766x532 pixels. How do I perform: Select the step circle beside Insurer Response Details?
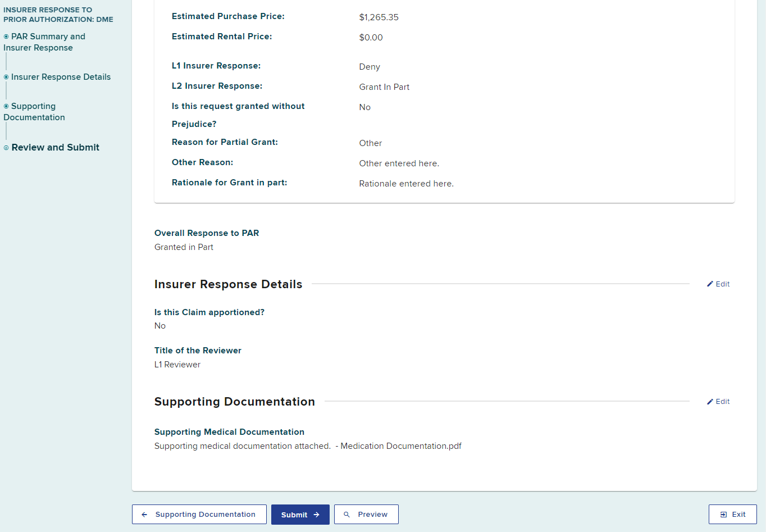click(5, 76)
